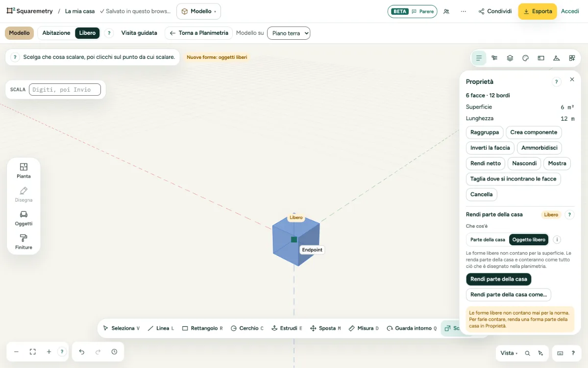Set shape type to Parte della casa
The image size is (588, 368).
tap(488, 240)
